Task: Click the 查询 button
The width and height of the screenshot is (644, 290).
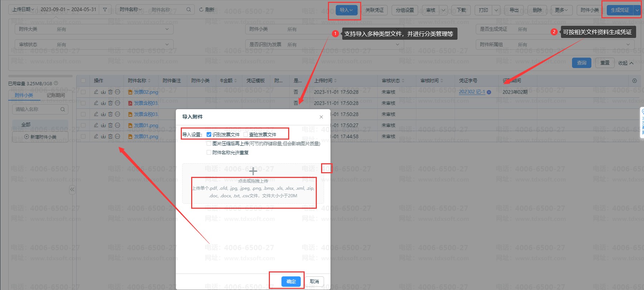Action: click(581, 63)
